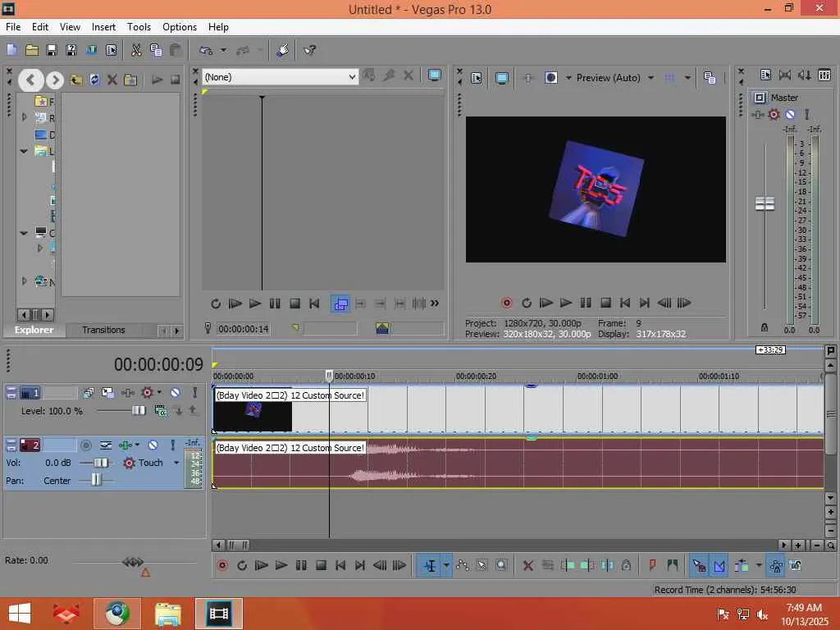The width and height of the screenshot is (840, 630).
Task: Open the Touch automation mode dropdown
Action: point(176,463)
